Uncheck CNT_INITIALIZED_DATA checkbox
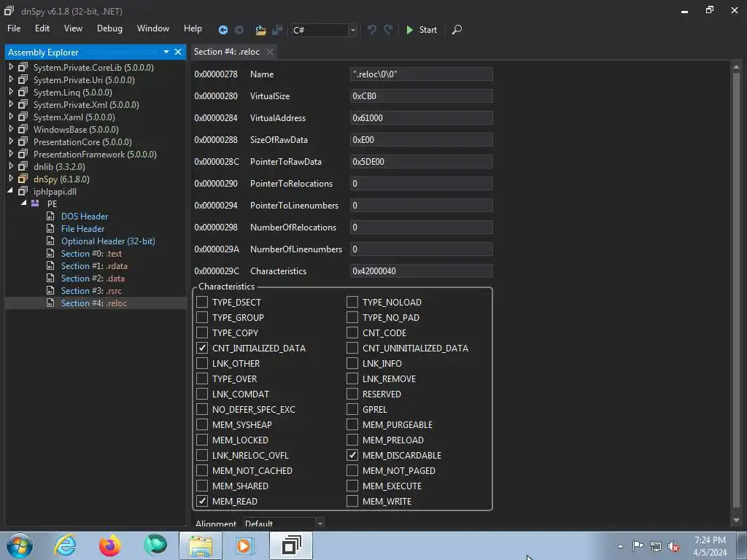The height and width of the screenshot is (560, 747). [202, 348]
